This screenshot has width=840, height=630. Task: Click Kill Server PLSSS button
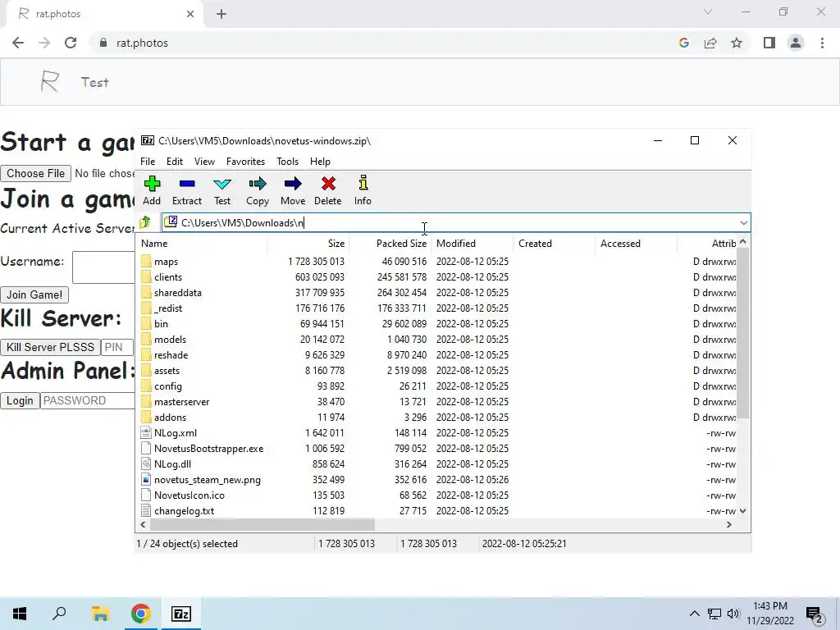coord(50,347)
